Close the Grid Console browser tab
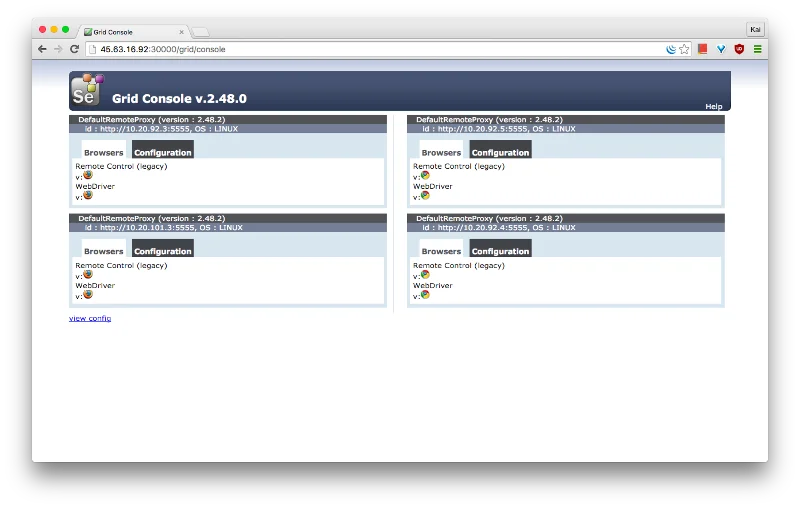The width and height of the screenshot is (800, 508). [181, 32]
